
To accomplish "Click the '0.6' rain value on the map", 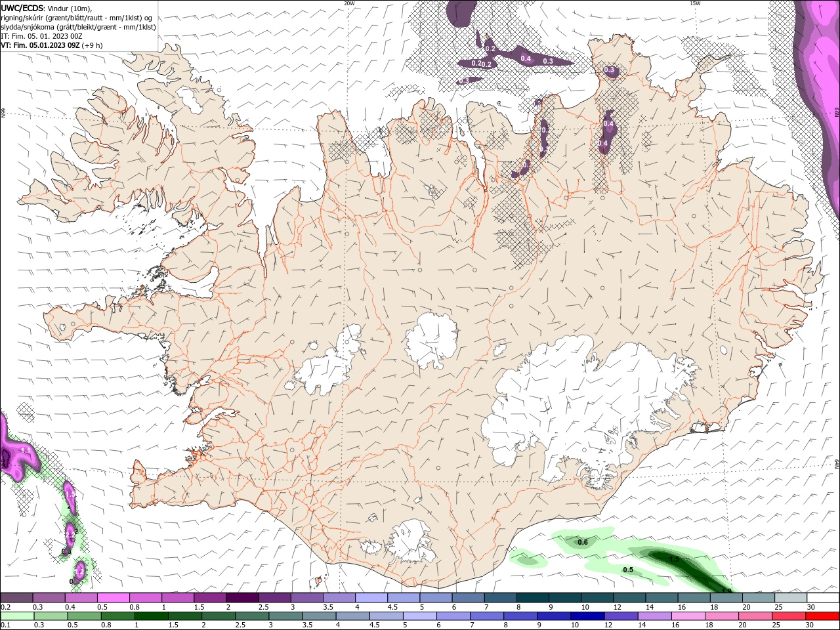I will (x=582, y=542).
